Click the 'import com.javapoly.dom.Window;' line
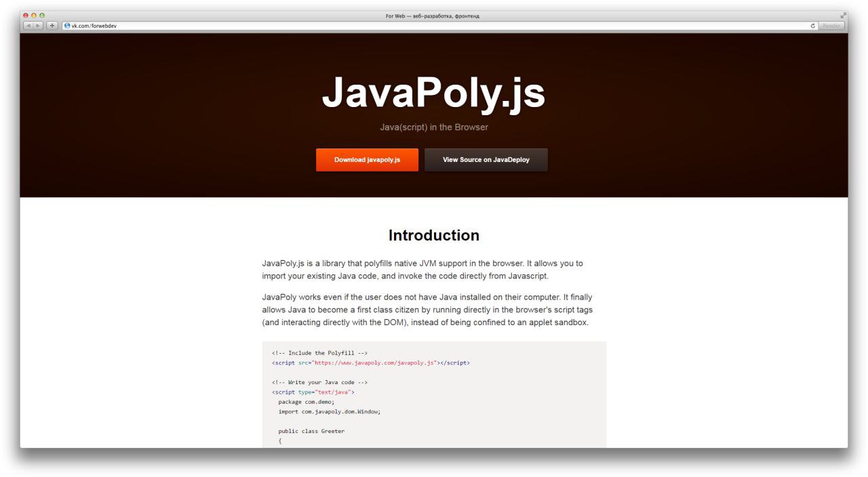 (x=330, y=411)
